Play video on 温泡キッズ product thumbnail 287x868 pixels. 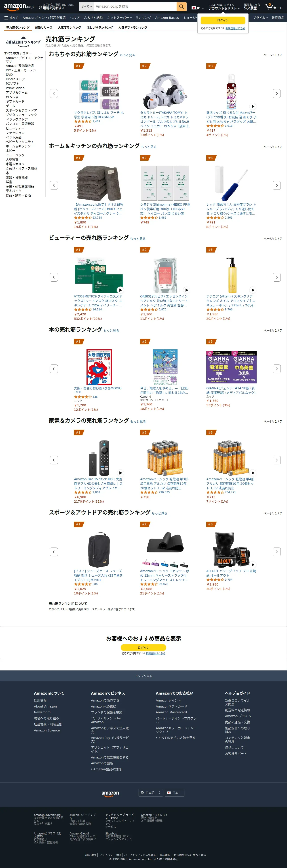(x=253, y=106)
